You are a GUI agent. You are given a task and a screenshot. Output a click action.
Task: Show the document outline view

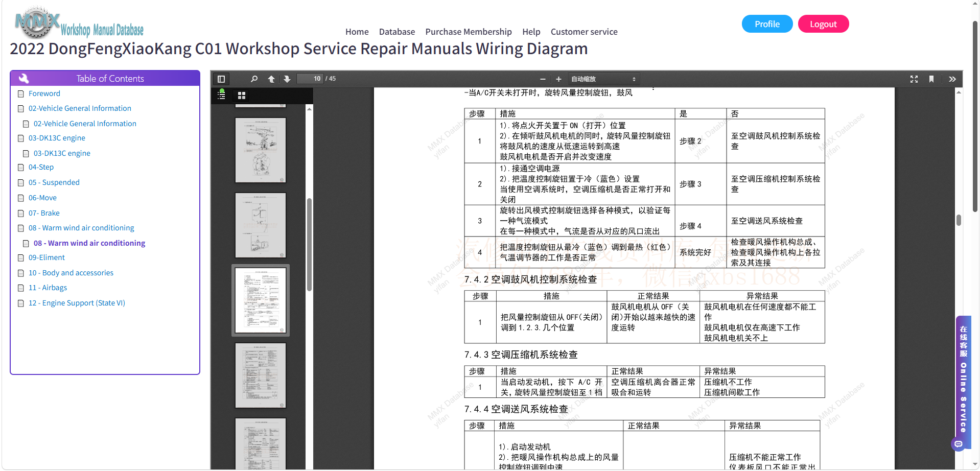[221, 95]
